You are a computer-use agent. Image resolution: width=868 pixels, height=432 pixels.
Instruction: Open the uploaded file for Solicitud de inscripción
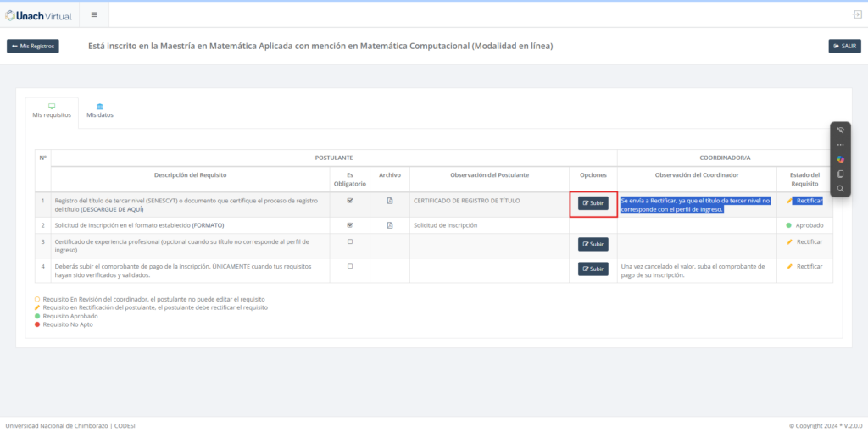pyautogui.click(x=390, y=225)
